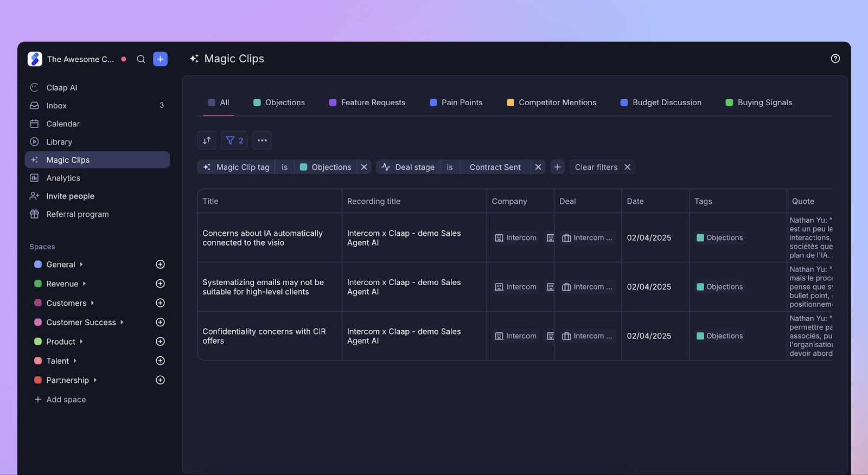Open Calendar in sidebar
The image size is (868, 475).
97,124
